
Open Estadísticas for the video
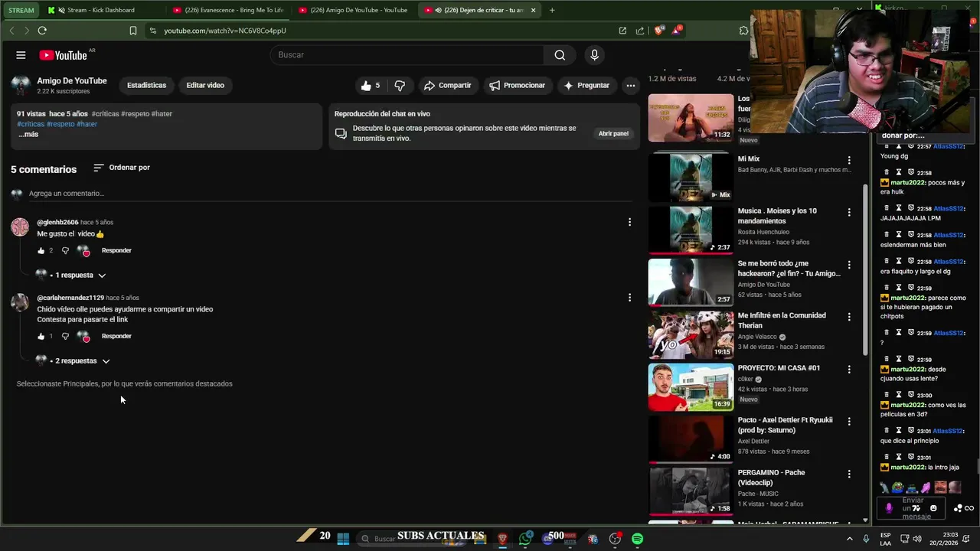pos(146,85)
